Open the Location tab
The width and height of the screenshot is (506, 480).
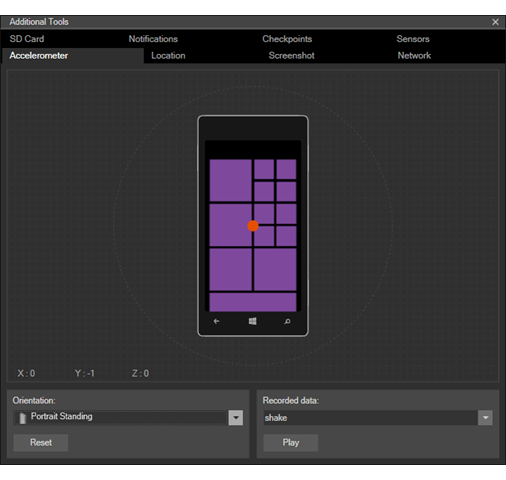[x=168, y=55]
